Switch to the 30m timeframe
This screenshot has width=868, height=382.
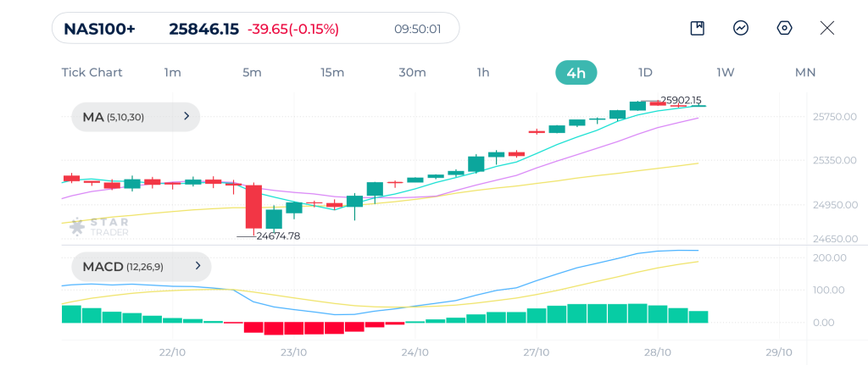[x=412, y=73]
